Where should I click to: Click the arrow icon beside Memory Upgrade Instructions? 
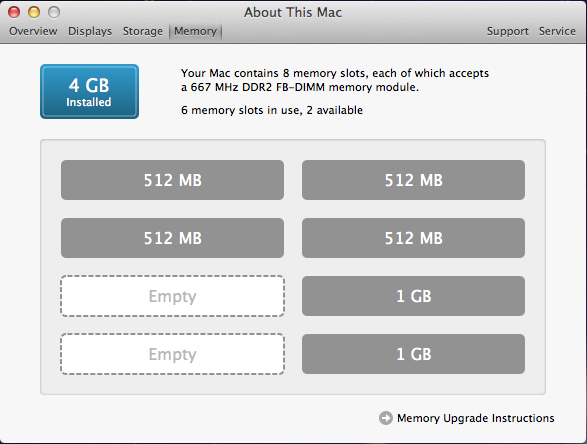[386, 418]
